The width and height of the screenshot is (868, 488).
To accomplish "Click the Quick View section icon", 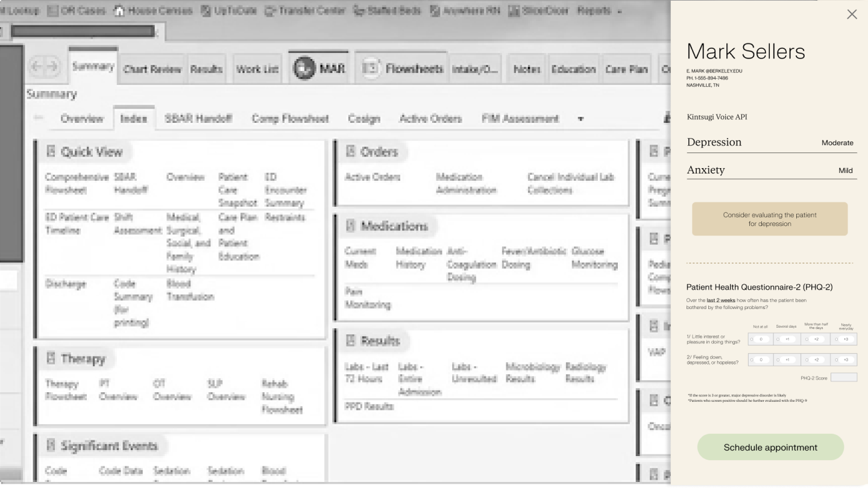I will click(x=51, y=152).
